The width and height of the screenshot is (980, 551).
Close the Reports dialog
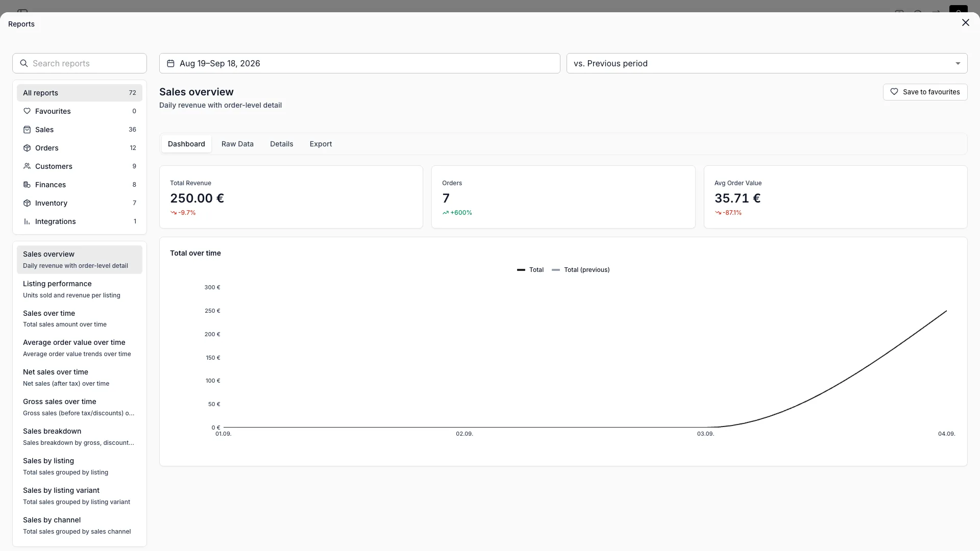(965, 22)
